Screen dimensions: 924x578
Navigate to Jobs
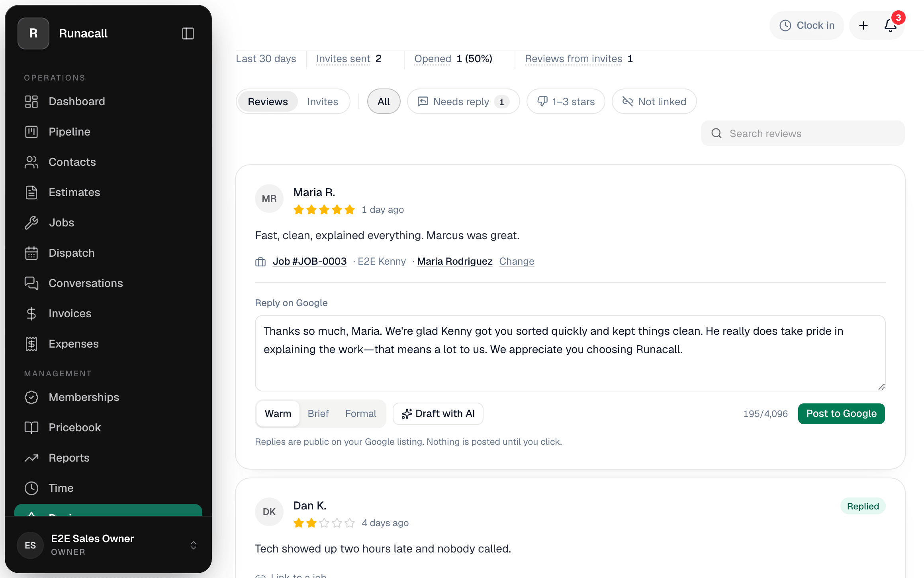click(x=108, y=222)
